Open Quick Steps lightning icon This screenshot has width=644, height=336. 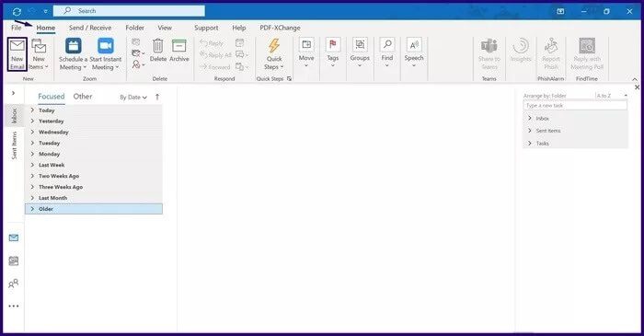pyautogui.click(x=274, y=54)
